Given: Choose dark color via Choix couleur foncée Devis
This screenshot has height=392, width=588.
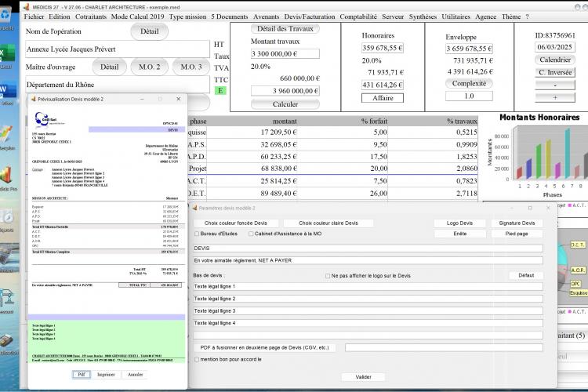Looking at the screenshot, I should 235,223.
